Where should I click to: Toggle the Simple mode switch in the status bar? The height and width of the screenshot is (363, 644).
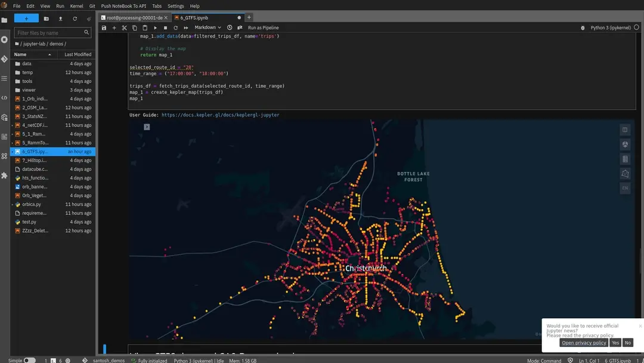tap(29, 361)
